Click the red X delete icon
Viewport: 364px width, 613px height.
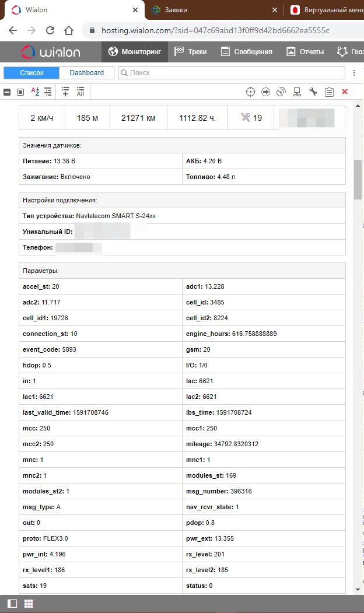[345, 92]
